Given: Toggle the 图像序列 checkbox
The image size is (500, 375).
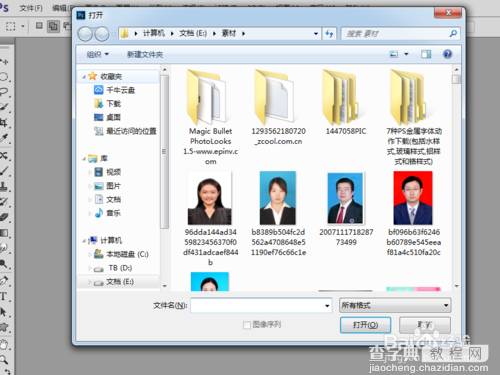Looking at the screenshot, I should 247,325.
